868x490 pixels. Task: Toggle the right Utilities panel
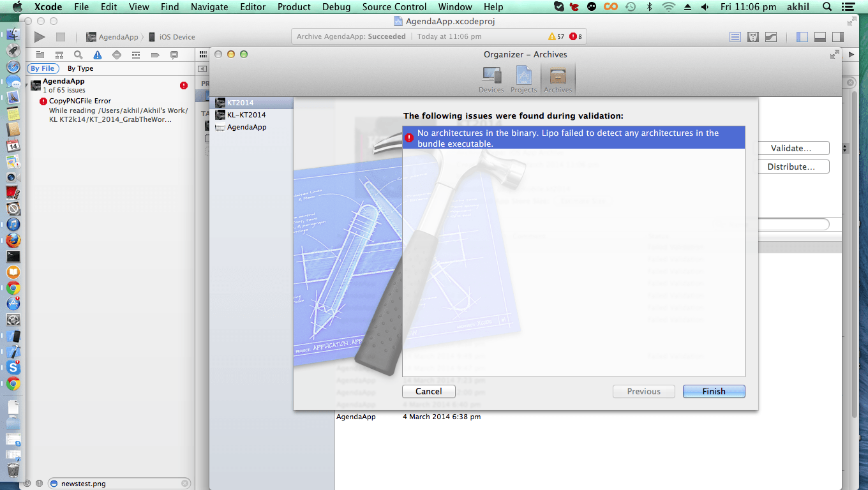(x=838, y=37)
